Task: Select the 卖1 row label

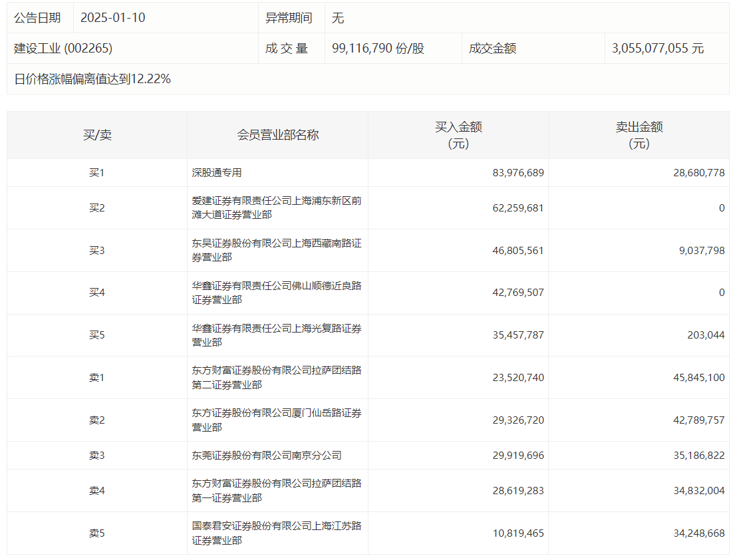Action: click(x=97, y=377)
